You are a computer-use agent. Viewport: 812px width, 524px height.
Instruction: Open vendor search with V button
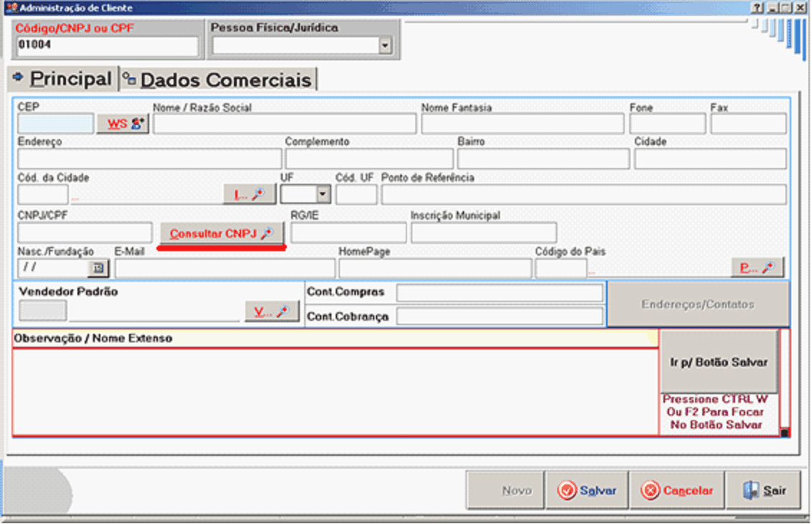[x=272, y=312]
